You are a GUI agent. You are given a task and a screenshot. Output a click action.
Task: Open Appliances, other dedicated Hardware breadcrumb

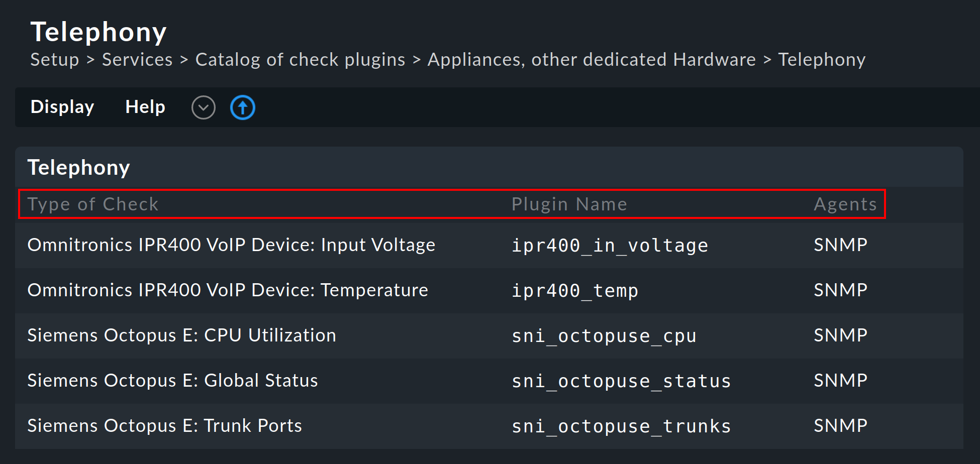point(591,59)
